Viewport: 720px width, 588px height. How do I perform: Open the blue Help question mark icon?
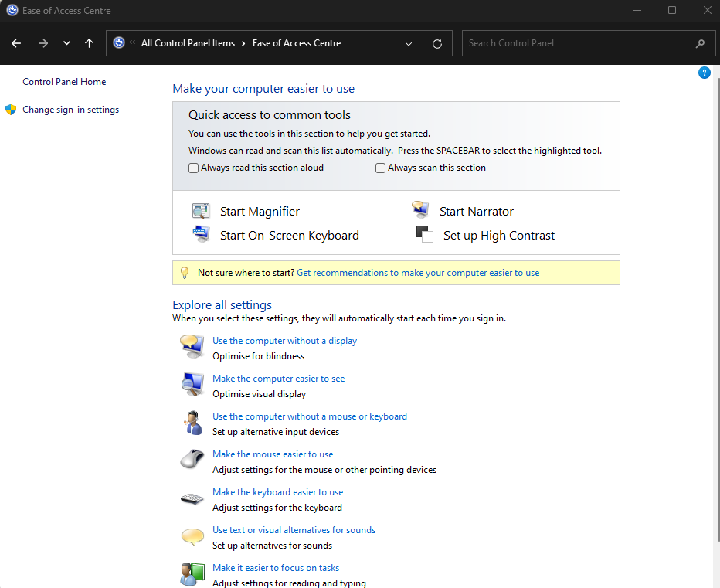tap(704, 73)
